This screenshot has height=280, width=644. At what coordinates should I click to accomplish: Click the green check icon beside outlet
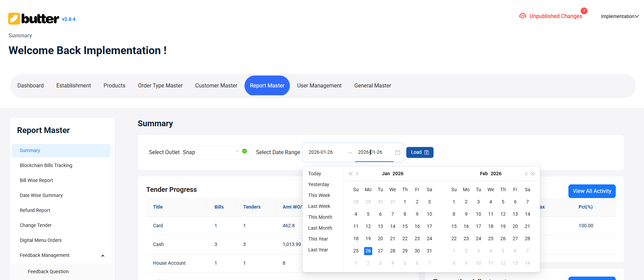(245, 151)
